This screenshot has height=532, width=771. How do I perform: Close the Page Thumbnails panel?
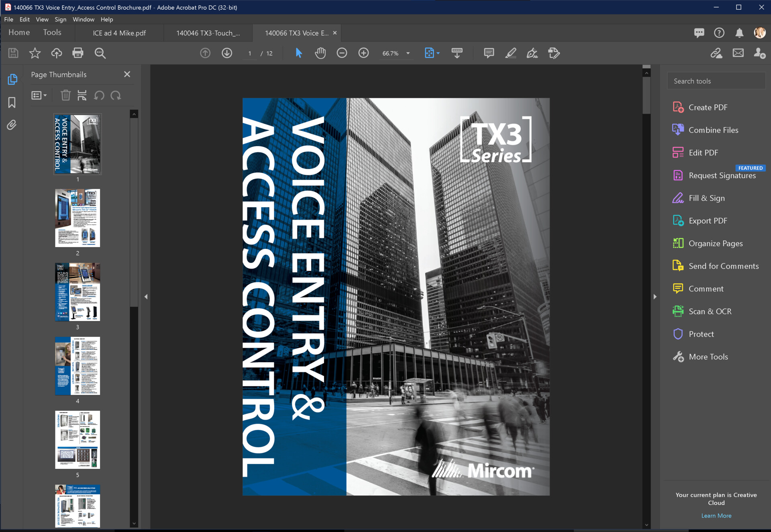127,74
